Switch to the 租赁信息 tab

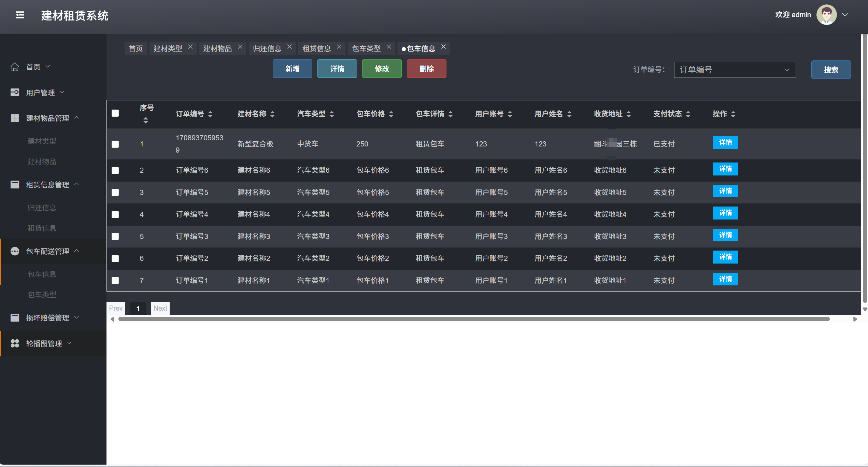(x=316, y=48)
